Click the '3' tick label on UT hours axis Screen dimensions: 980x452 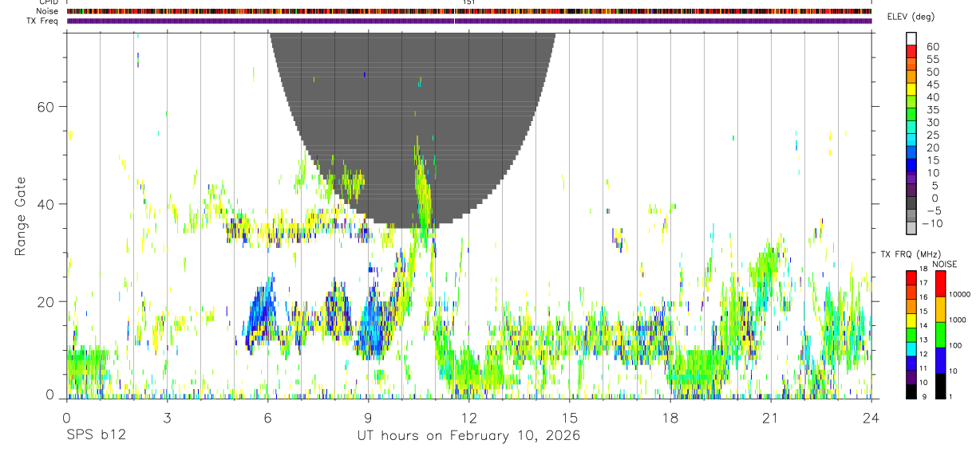(x=167, y=417)
